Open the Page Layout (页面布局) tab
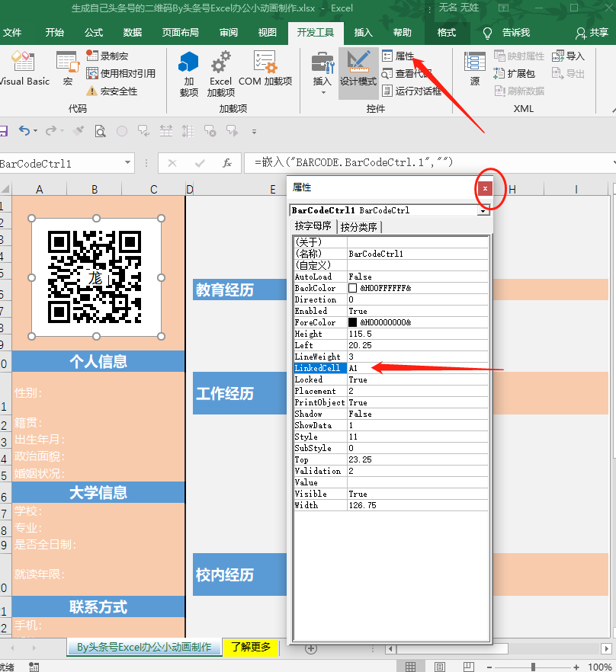The width and height of the screenshot is (616, 672). point(180,33)
